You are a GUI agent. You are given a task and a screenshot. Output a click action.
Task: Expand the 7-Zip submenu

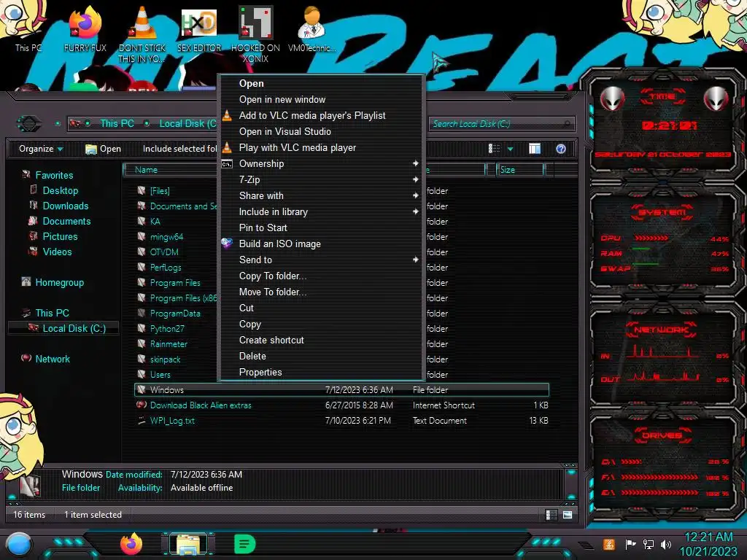[x=321, y=179]
